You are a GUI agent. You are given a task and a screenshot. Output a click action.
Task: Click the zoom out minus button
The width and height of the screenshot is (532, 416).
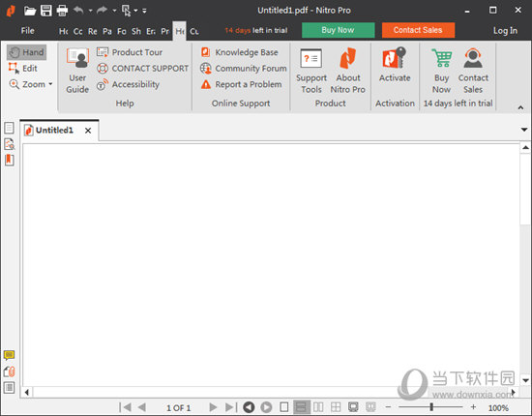click(389, 406)
